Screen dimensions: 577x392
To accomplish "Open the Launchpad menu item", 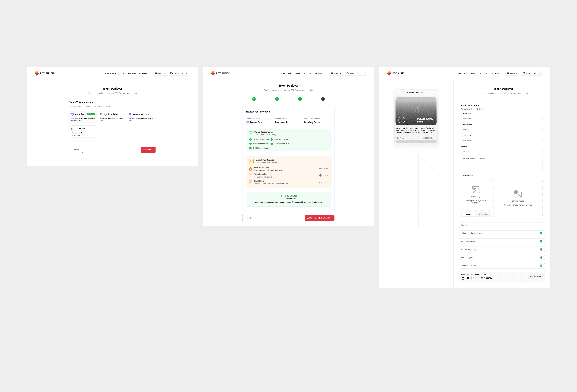I will (131, 73).
